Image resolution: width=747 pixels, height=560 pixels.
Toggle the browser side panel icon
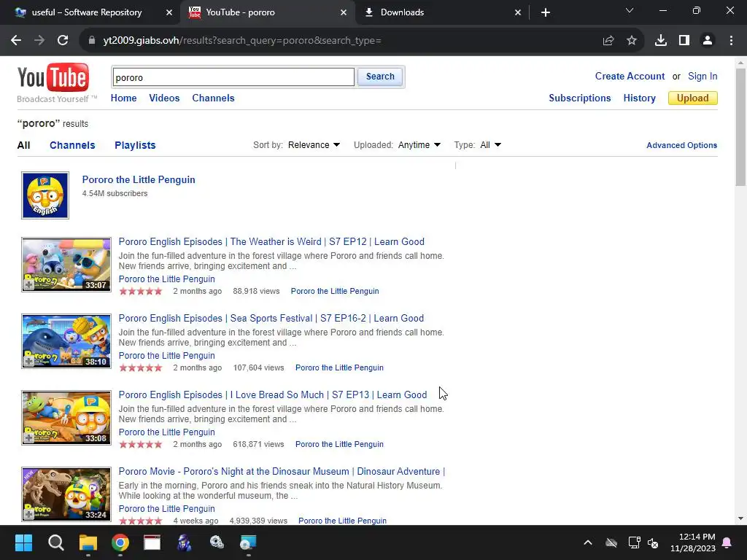[684, 41]
